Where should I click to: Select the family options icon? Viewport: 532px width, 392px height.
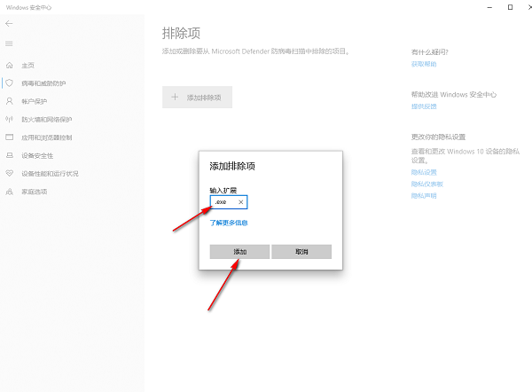[x=10, y=192]
